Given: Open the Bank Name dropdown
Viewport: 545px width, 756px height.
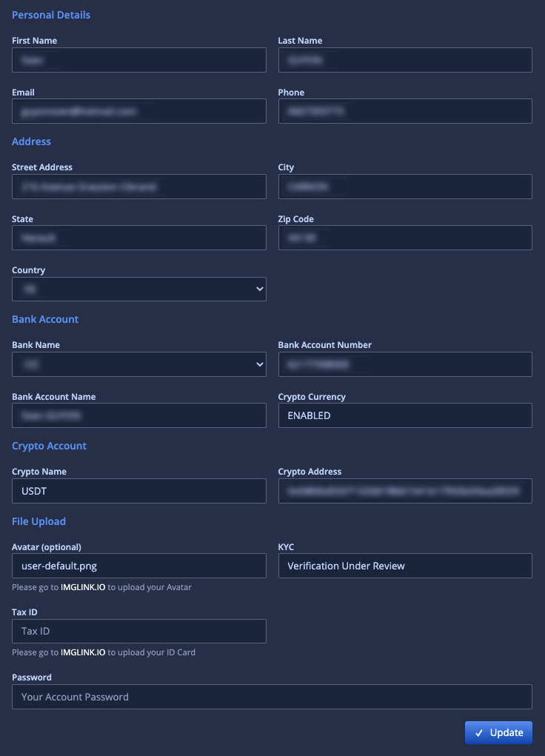Looking at the screenshot, I should [x=138, y=364].
